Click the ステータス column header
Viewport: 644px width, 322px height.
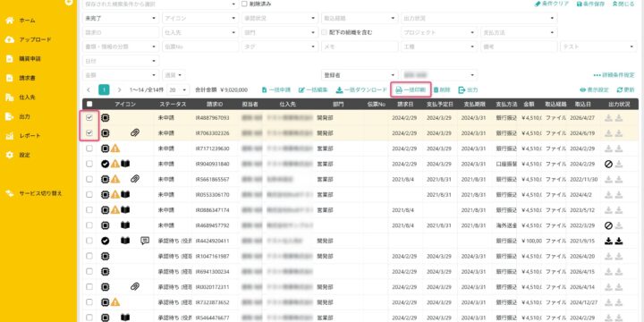[x=173, y=105]
